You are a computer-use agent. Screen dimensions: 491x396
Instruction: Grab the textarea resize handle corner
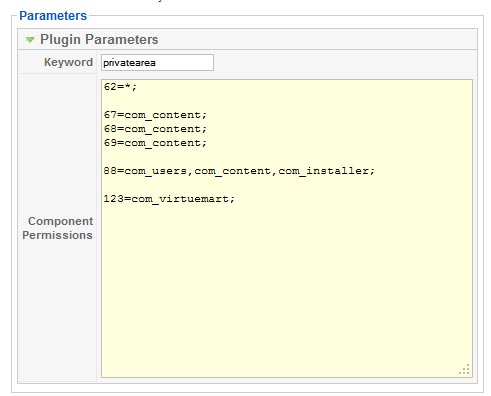pos(465,370)
